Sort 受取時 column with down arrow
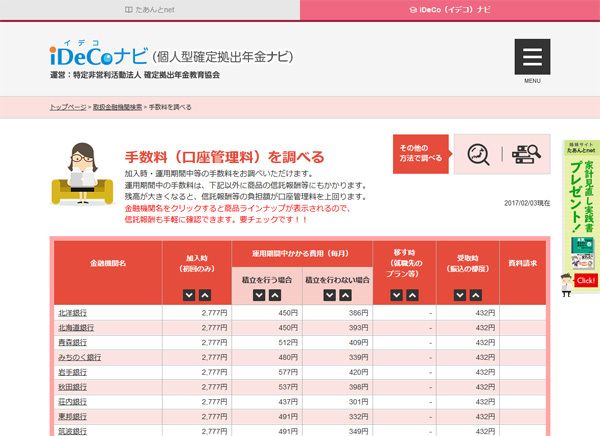 tap(467, 294)
